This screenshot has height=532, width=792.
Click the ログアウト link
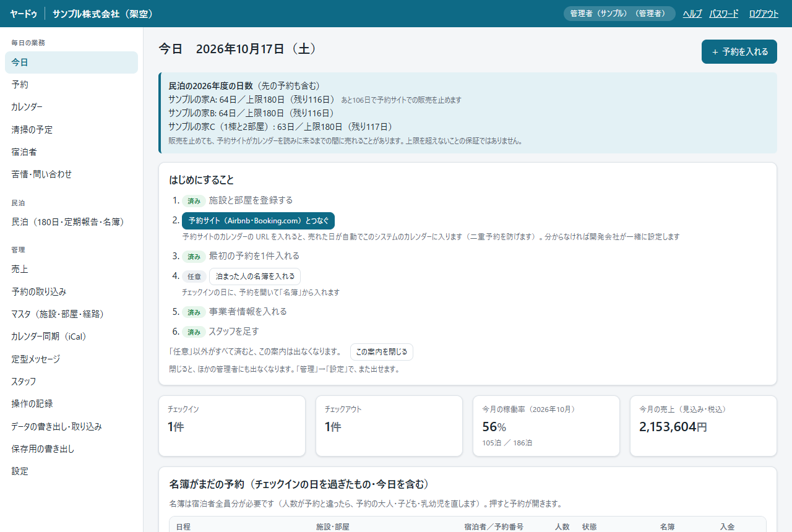click(x=764, y=14)
